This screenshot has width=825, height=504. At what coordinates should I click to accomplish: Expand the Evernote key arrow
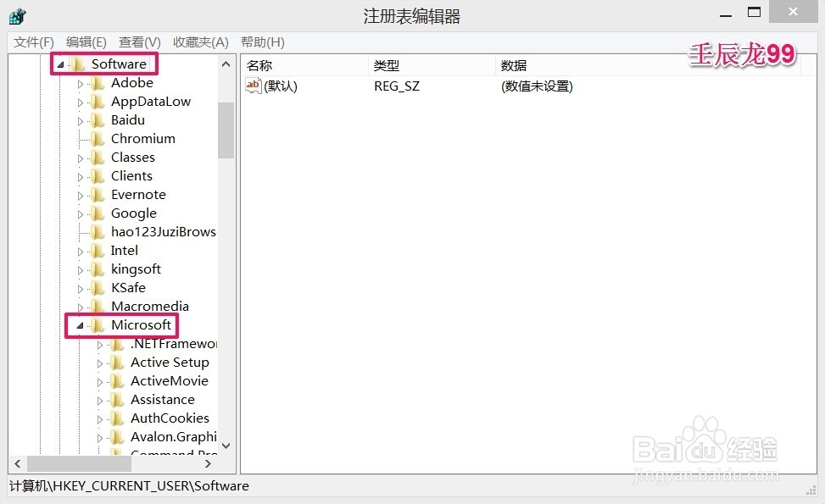(x=80, y=196)
